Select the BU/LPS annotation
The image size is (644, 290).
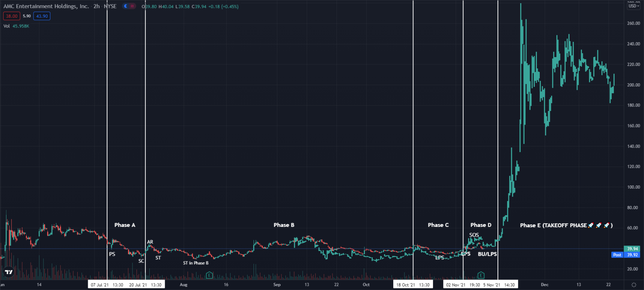487,254
